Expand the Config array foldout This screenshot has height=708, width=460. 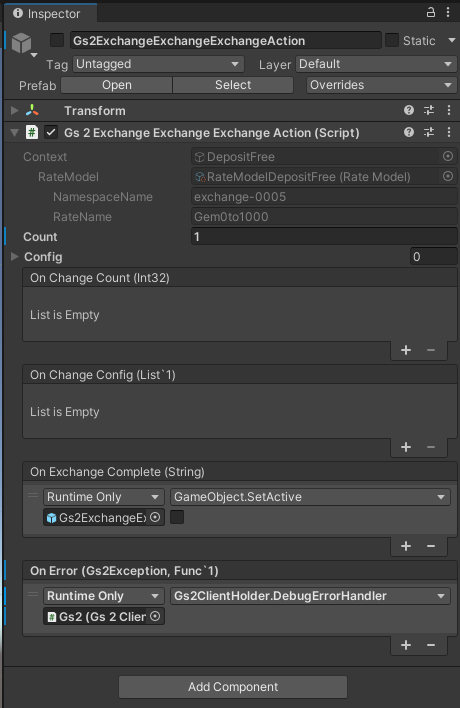point(14,256)
